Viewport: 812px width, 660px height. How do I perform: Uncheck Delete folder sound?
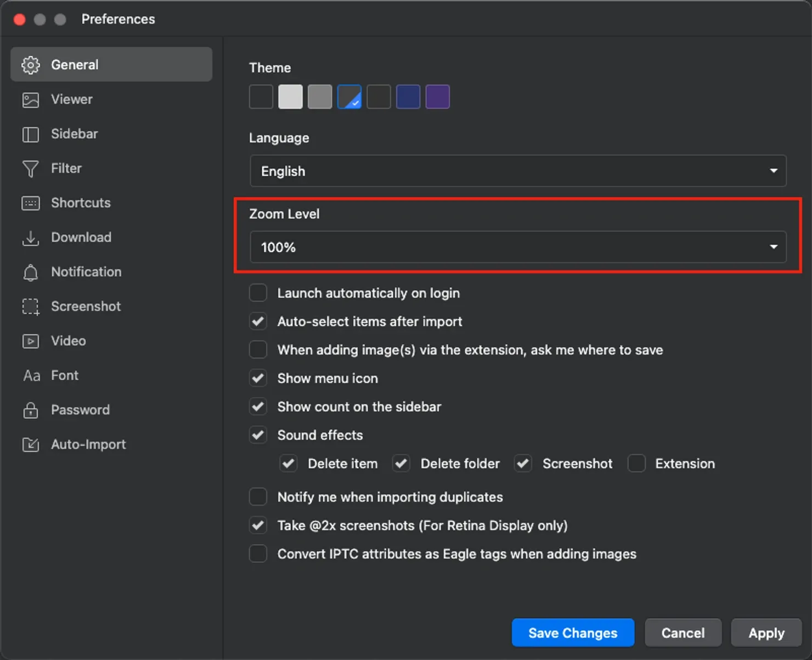coord(402,464)
